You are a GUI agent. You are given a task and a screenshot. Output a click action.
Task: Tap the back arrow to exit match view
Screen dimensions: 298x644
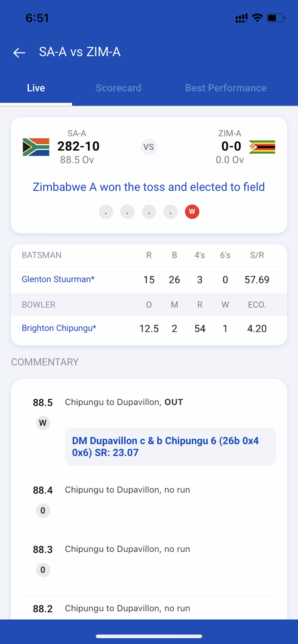19,52
